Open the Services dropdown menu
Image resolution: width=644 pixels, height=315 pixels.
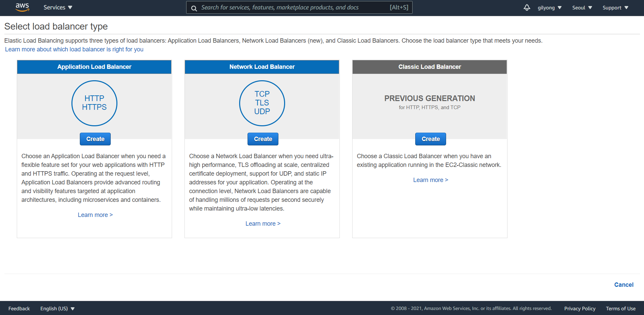[58, 7]
